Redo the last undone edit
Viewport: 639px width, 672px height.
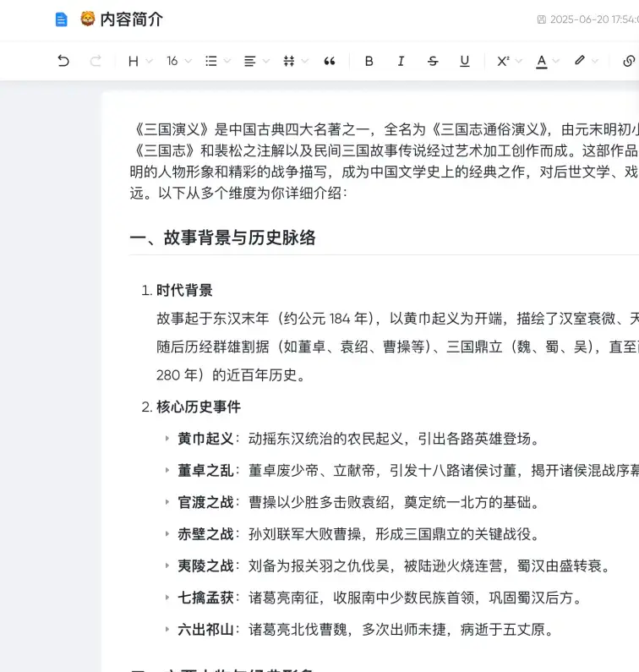pyautogui.click(x=96, y=61)
